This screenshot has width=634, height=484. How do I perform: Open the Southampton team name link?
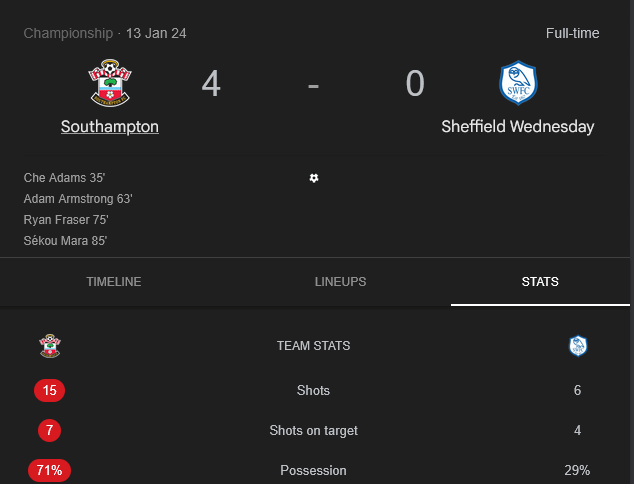[109, 127]
